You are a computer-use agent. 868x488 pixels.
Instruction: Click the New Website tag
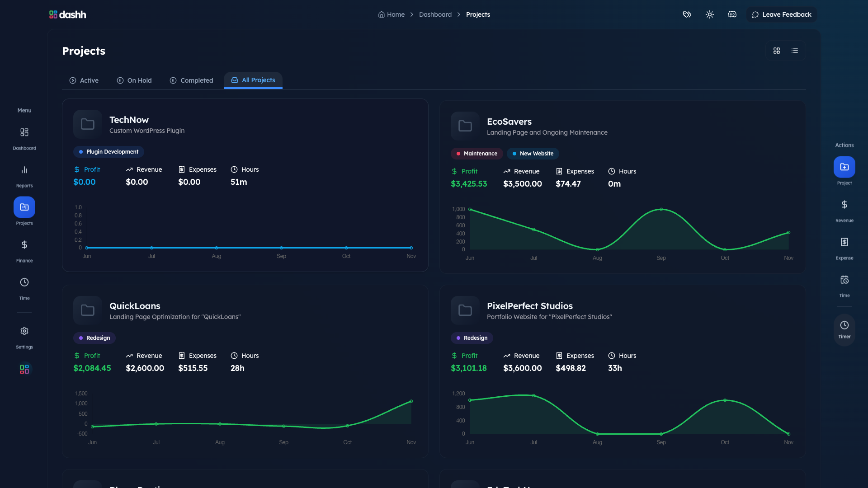click(x=533, y=154)
